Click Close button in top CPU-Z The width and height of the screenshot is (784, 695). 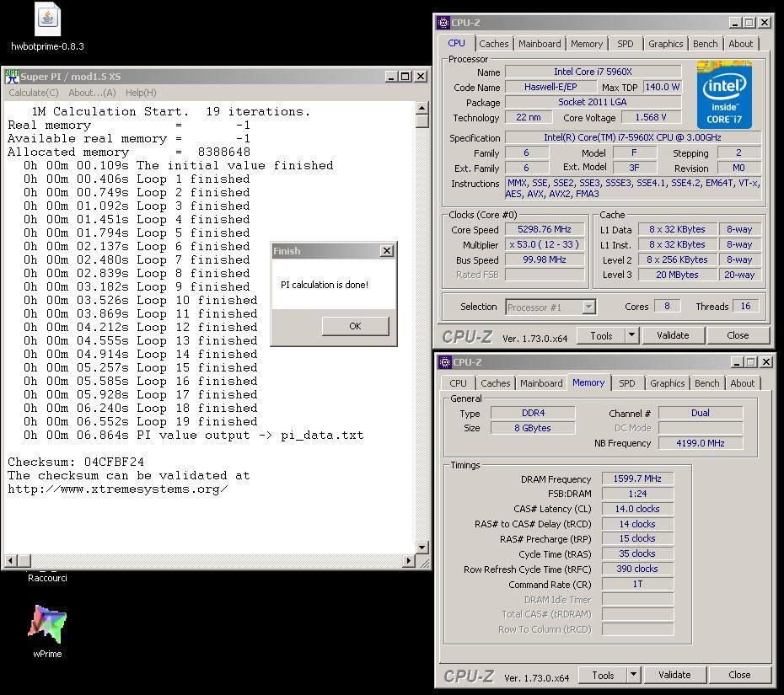738,335
